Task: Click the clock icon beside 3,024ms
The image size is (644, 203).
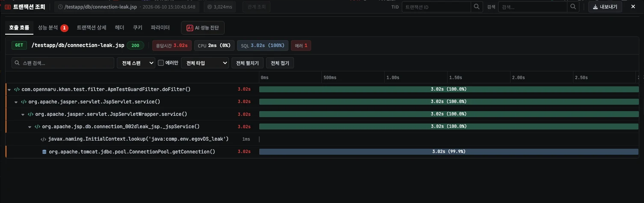Action: pos(210,7)
